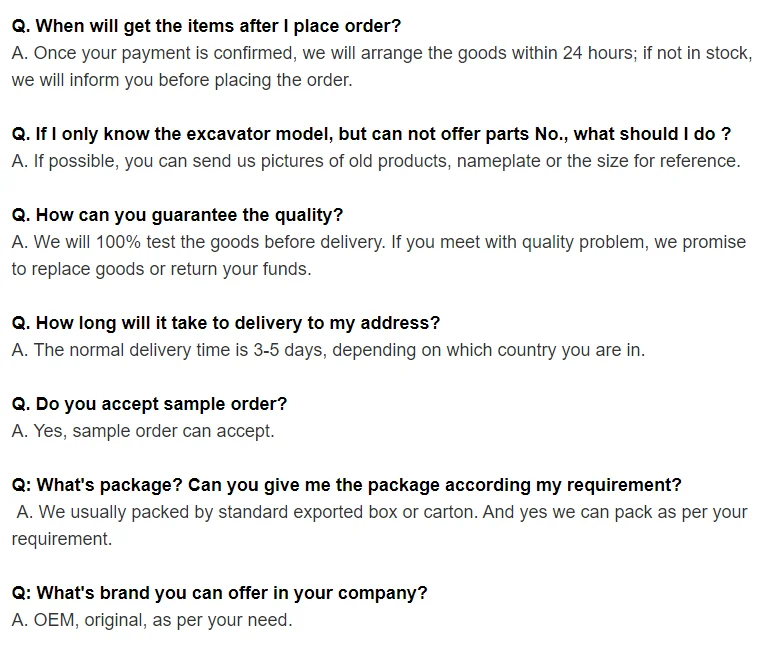Screen dimensions: 760x662
Task: Click the answer line starting 'The normal delivery time'
Action: [x=328, y=350]
